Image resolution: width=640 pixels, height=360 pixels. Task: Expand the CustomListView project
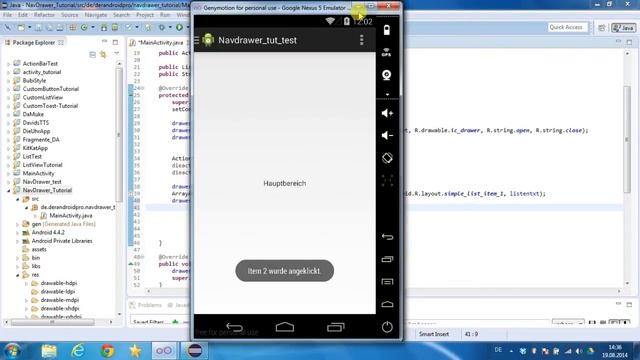8,98
